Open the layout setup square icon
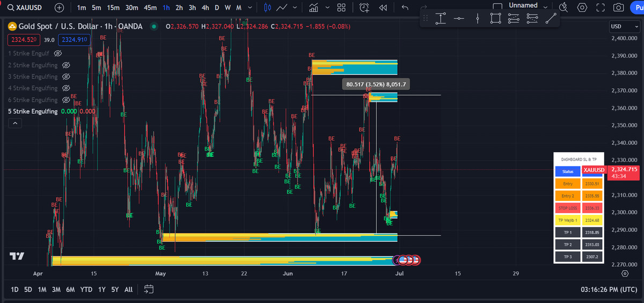 pyautogui.click(x=497, y=5)
